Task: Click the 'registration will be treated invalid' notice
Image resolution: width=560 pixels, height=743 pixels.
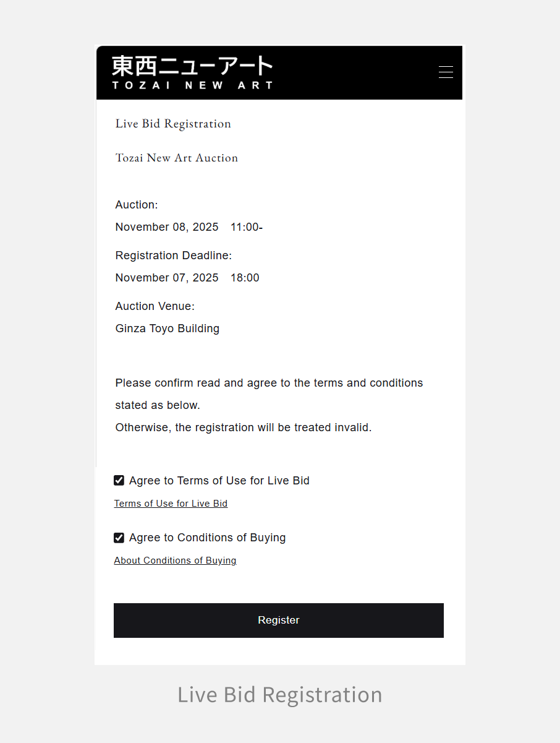Action: 244,427
